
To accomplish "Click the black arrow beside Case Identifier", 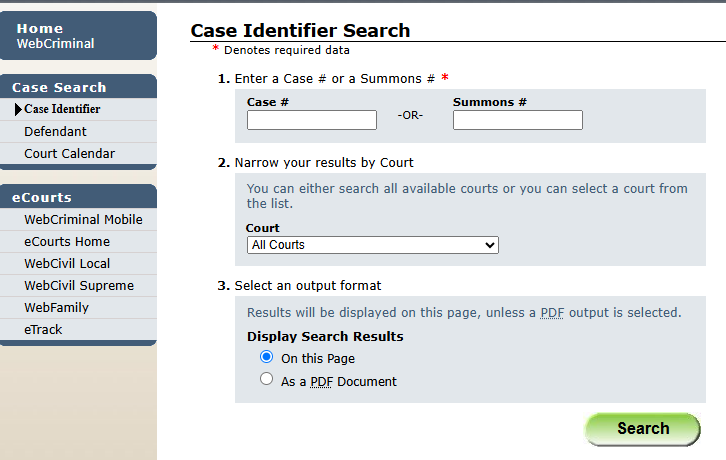I will pyautogui.click(x=18, y=109).
